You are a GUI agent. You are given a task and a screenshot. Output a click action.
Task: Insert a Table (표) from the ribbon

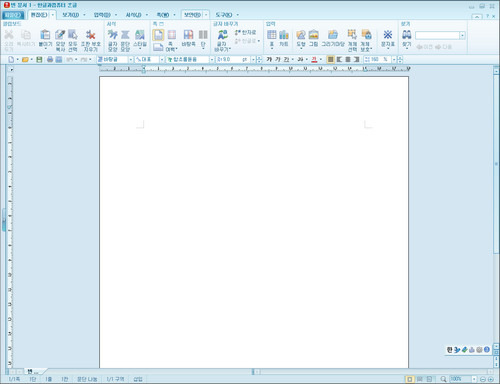(272, 35)
